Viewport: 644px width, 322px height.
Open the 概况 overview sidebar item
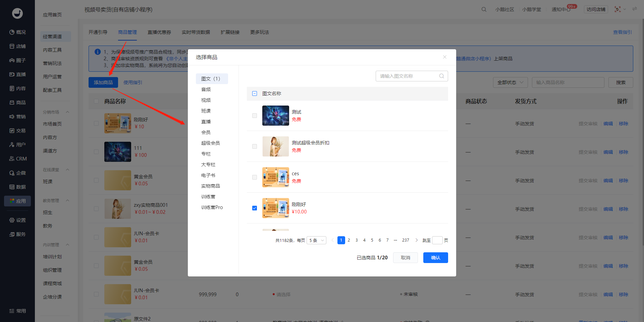tap(17, 32)
